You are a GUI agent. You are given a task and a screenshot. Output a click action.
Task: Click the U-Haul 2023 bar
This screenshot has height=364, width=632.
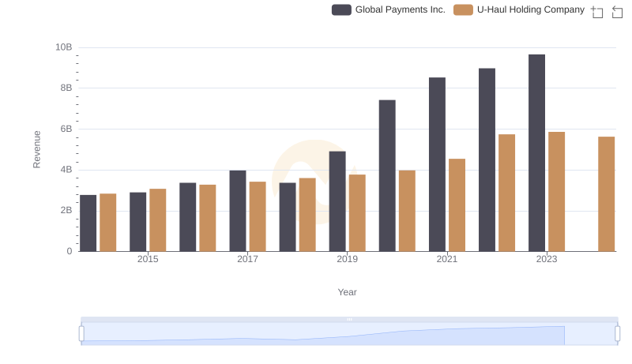click(x=556, y=192)
